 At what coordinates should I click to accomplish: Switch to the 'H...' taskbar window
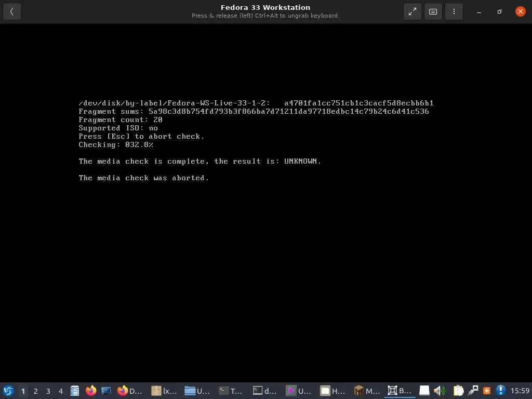(x=333, y=391)
